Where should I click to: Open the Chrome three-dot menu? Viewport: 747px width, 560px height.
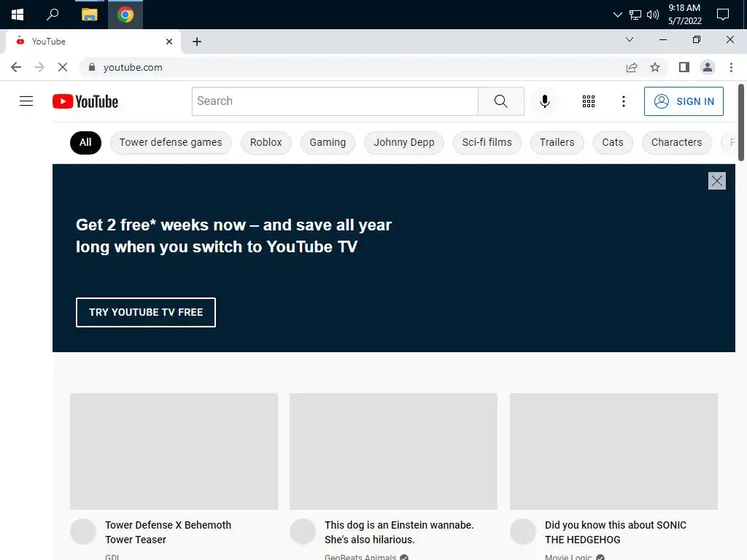point(731,67)
